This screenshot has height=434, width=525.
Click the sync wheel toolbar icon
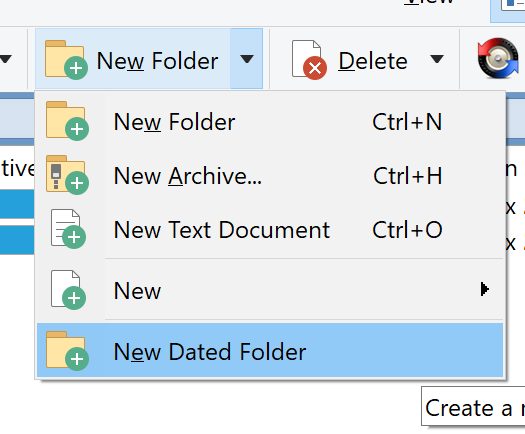[499, 58]
